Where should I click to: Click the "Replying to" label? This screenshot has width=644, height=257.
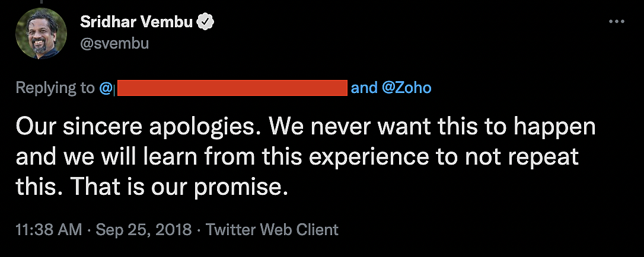tap(55, 88)
